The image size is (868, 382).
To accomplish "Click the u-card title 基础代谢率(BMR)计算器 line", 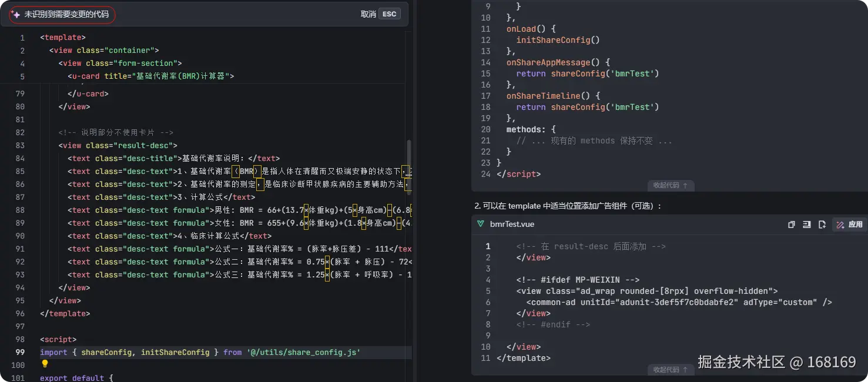I will pyautogui.click(x=151, y=76).
